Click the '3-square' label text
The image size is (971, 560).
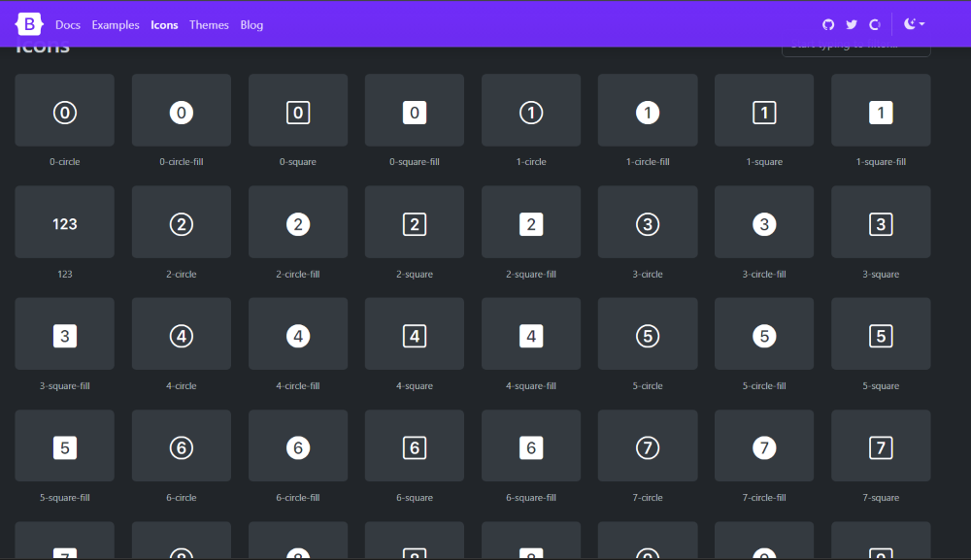click(x=881, y=274)
